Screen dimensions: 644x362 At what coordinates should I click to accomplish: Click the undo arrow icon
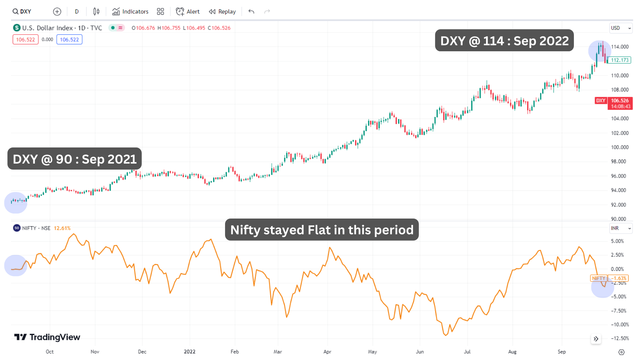pos(251,11)
